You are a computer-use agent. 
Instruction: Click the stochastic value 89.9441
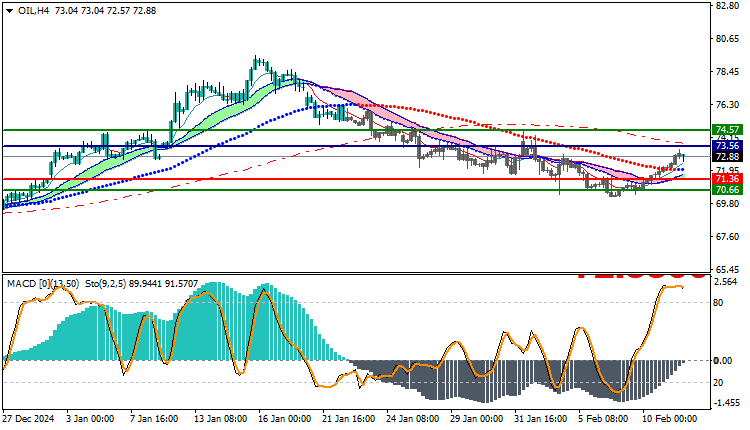click(145, 284)
